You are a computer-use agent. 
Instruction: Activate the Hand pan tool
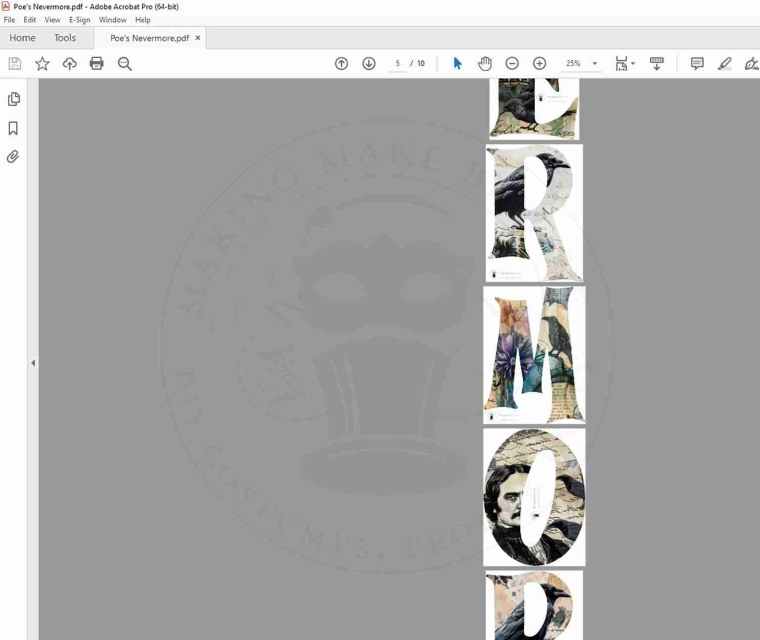point(485,64)
